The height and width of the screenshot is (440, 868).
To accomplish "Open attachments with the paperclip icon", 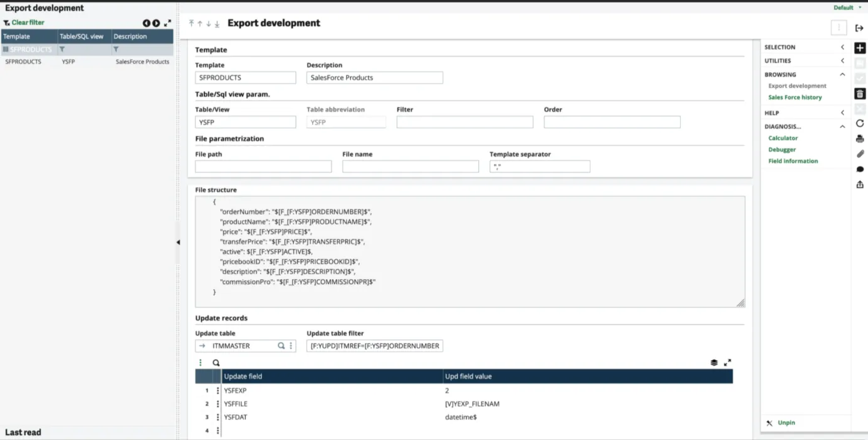I will [860, 154].
